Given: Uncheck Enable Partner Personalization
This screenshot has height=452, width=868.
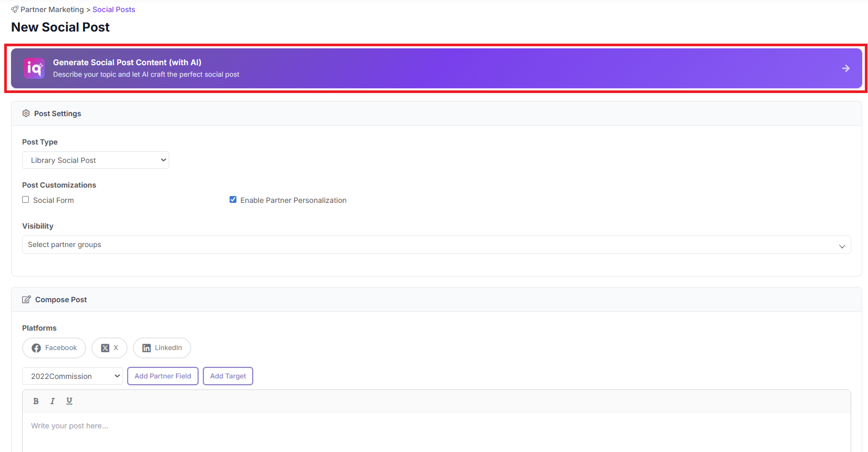Looking at the screenshot, I should coord(233,200).
